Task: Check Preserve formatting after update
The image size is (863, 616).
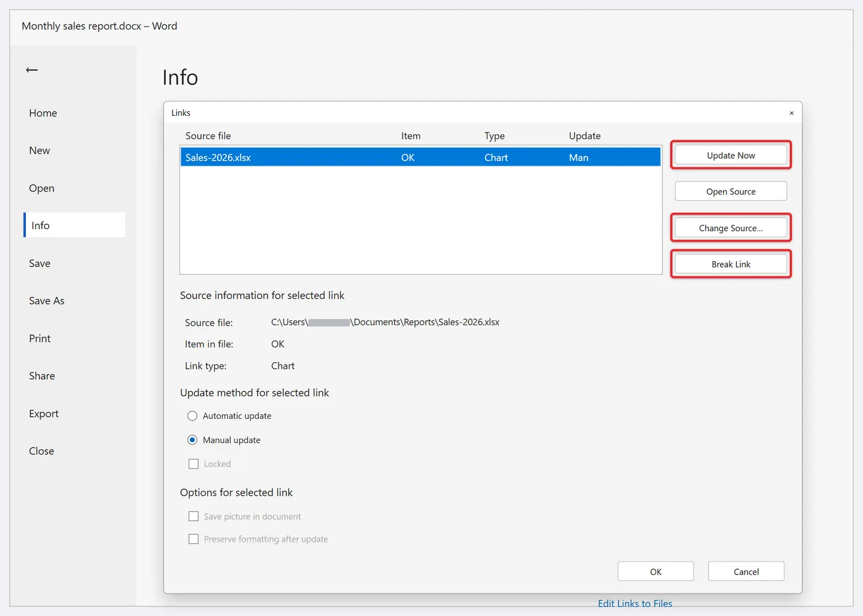Action: click(194, 539)
